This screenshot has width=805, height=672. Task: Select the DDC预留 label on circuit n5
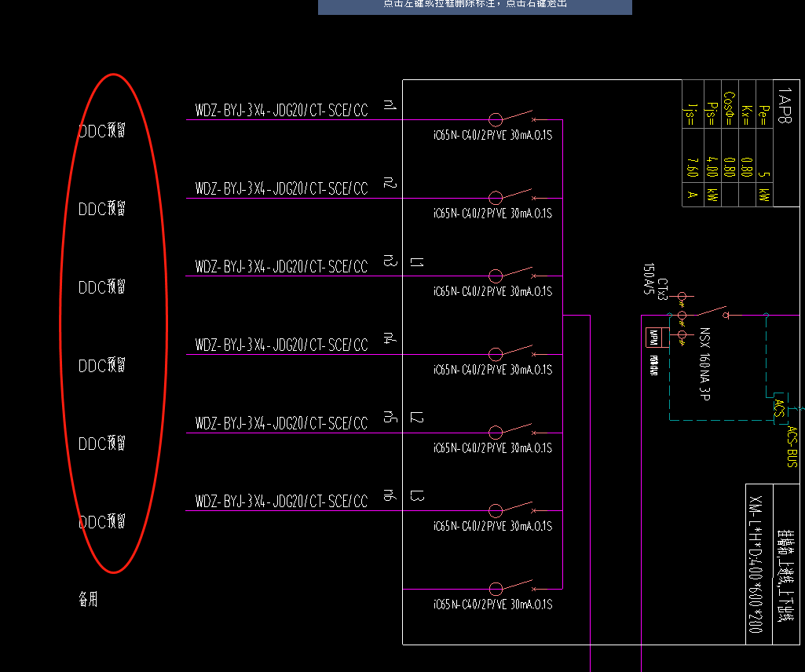pos(101,443)
